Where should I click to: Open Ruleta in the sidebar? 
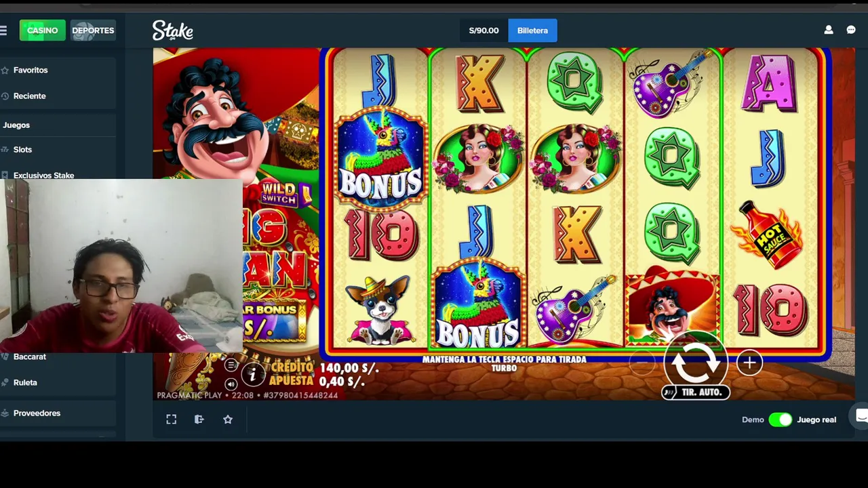click(x=25, y=382)
